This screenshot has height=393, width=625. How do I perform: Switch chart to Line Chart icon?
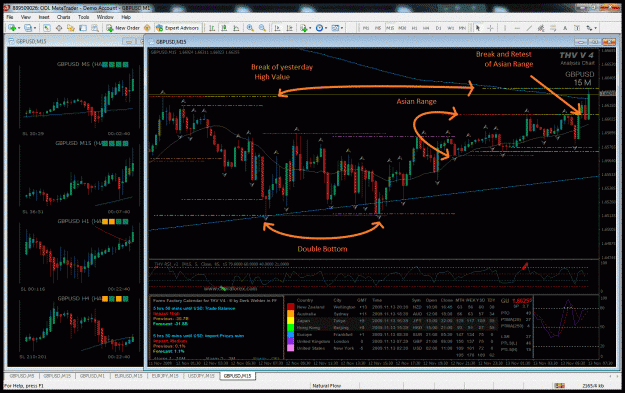click(236, 28)
